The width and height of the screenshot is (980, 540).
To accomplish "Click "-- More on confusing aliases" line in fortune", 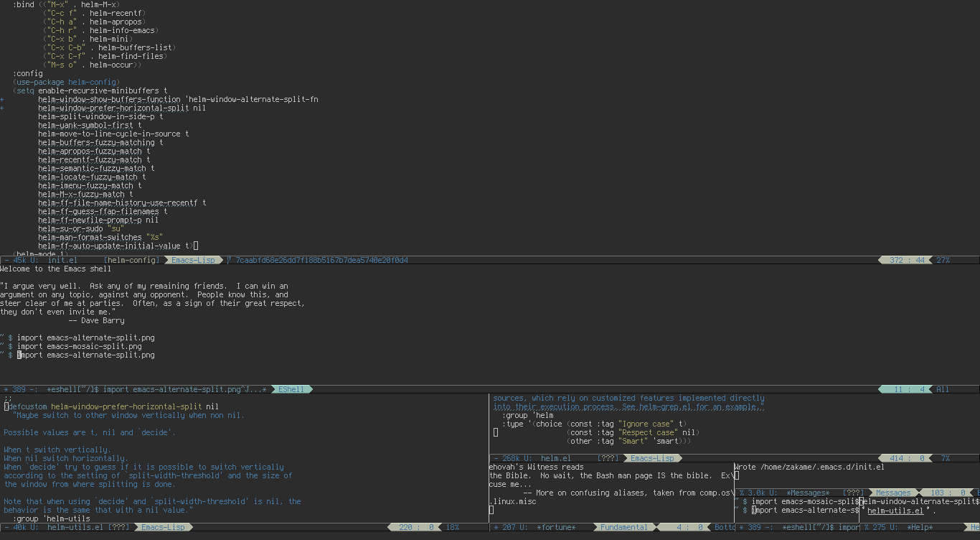I will 628,493.
